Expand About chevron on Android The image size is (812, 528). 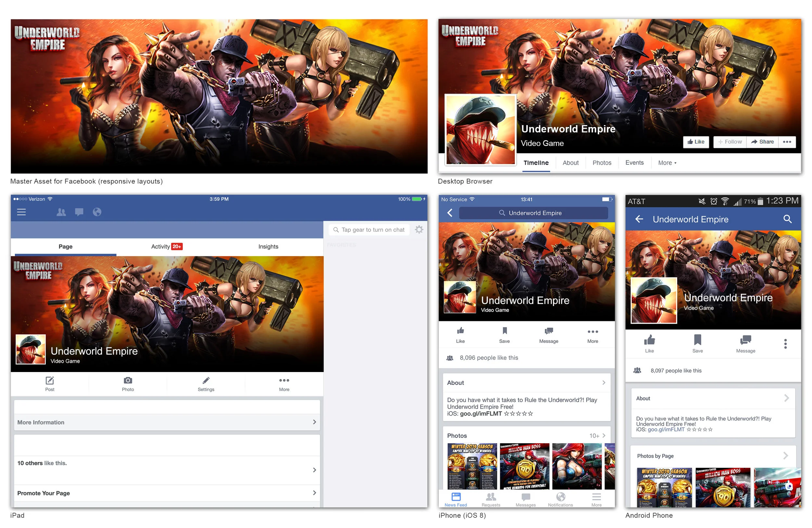click(786, 398)
